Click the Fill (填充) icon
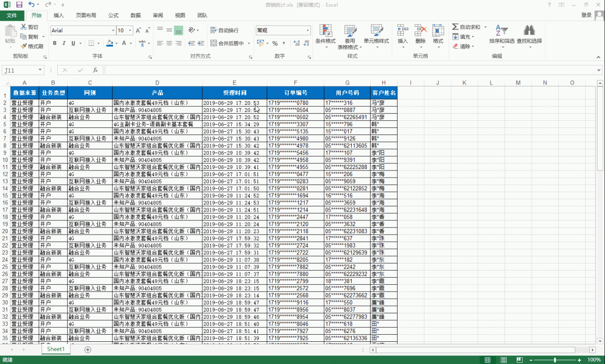 pos(455,36)
